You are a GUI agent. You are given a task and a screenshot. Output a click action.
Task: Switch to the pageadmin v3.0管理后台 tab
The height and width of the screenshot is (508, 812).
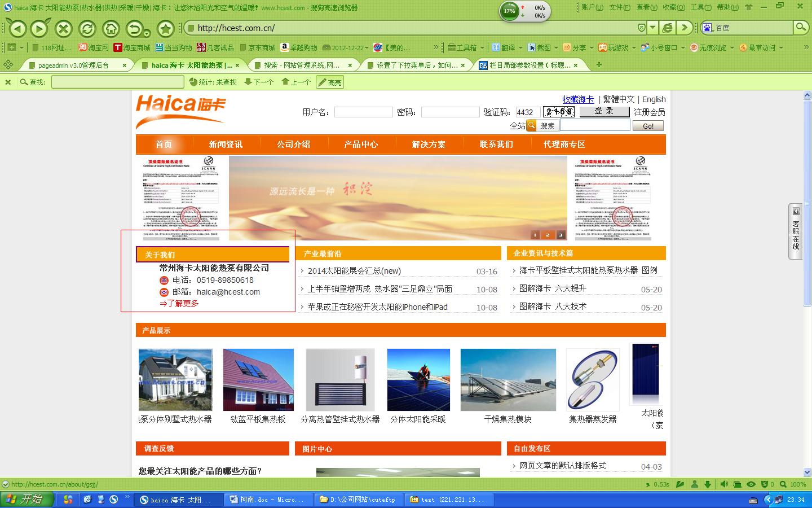click(x=73, y=65)
